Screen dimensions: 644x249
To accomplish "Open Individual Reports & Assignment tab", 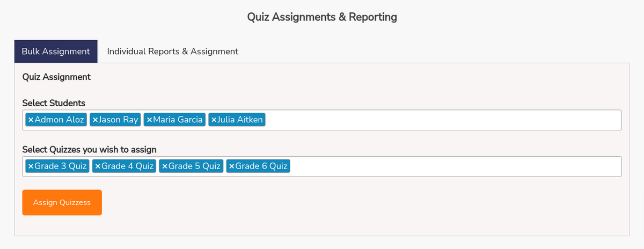I will pos(172,52).
